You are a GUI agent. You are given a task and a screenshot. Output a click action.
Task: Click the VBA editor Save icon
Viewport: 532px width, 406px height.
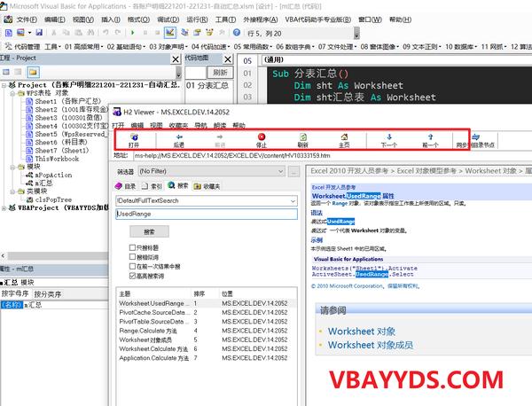tap(39, 33)
